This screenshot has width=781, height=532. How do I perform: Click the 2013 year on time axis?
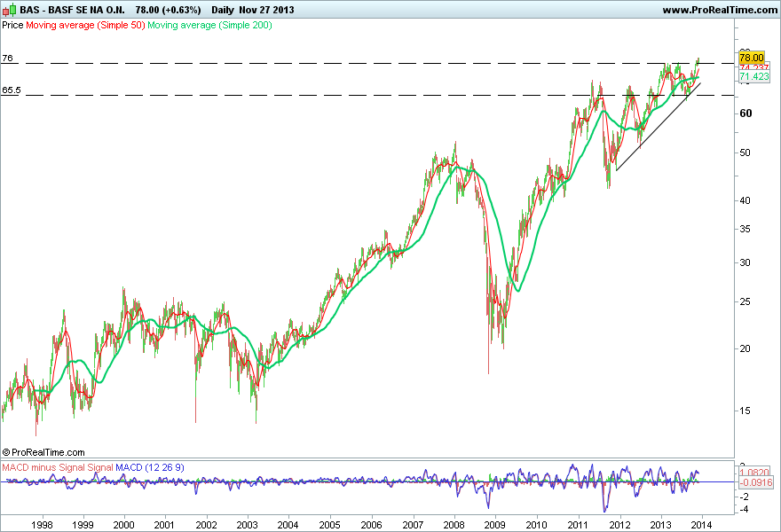[x=661, y=525]
